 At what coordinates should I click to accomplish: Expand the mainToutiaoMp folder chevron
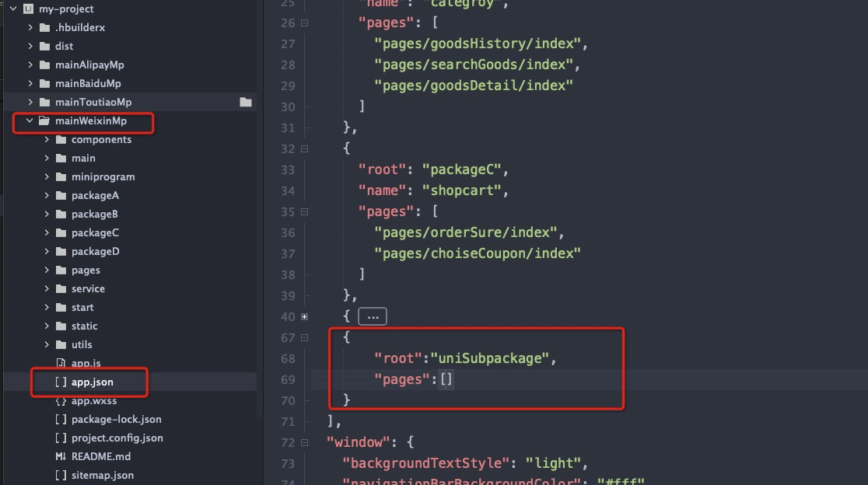[x=30, y=102]
